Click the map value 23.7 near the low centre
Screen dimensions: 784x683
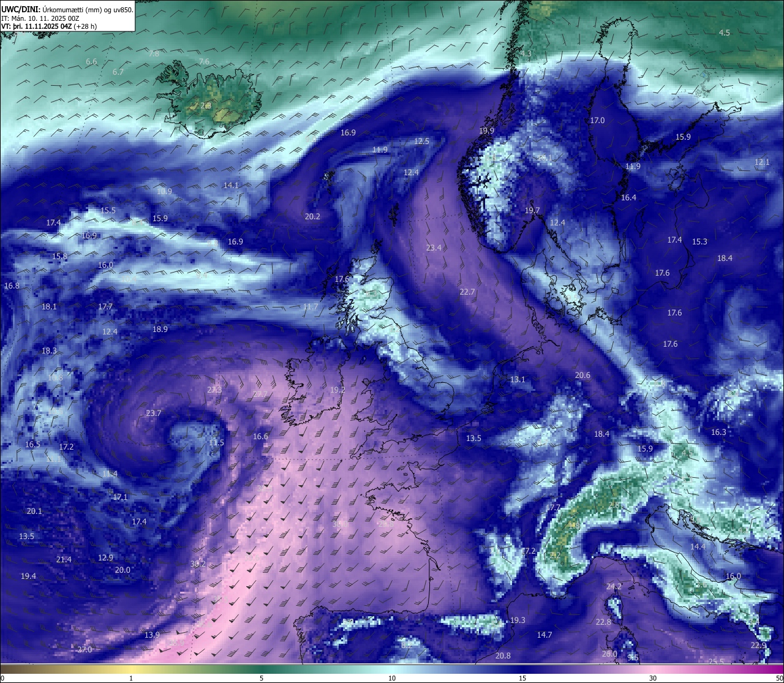pos(154,413)
